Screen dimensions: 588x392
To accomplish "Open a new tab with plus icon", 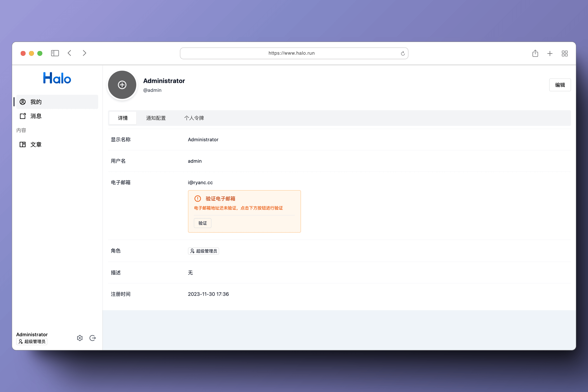I will pyautogui.click(x=550, y=53).
